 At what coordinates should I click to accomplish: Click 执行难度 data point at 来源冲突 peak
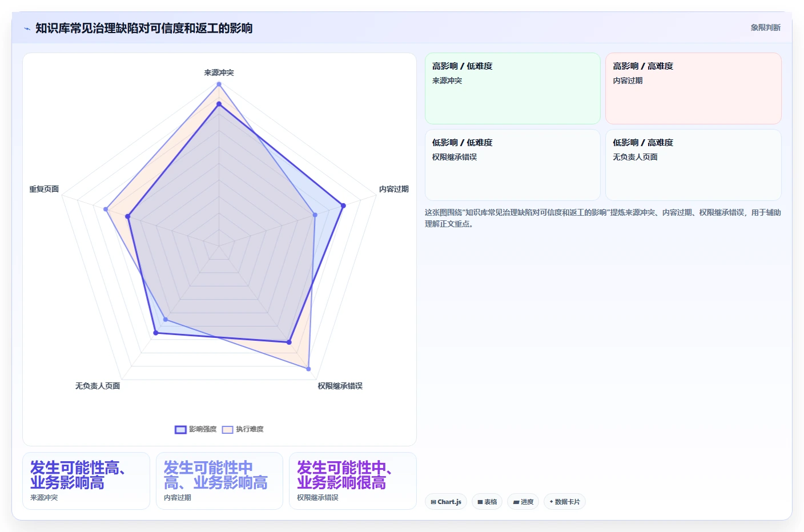click(x=219, y=84)
